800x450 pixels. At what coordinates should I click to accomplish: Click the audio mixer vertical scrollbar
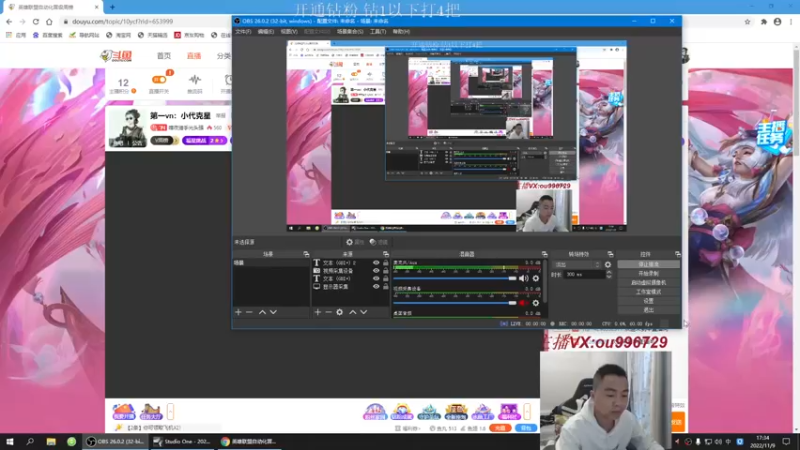click(x=544, y=282)
